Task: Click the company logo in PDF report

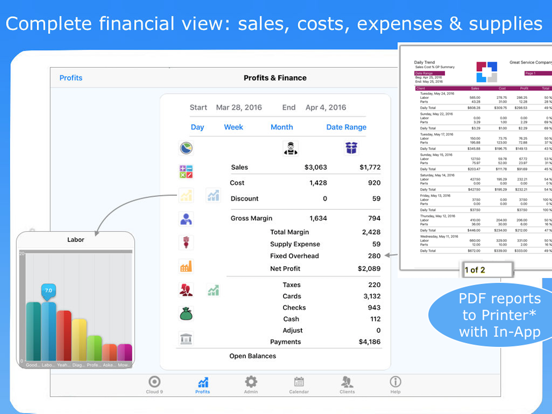Action: 487,72
